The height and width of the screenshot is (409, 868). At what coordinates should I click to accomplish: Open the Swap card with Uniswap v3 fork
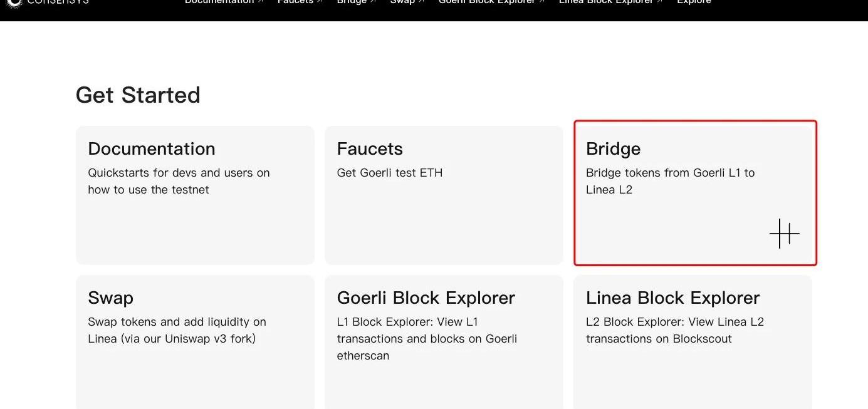tap(195, 342)
